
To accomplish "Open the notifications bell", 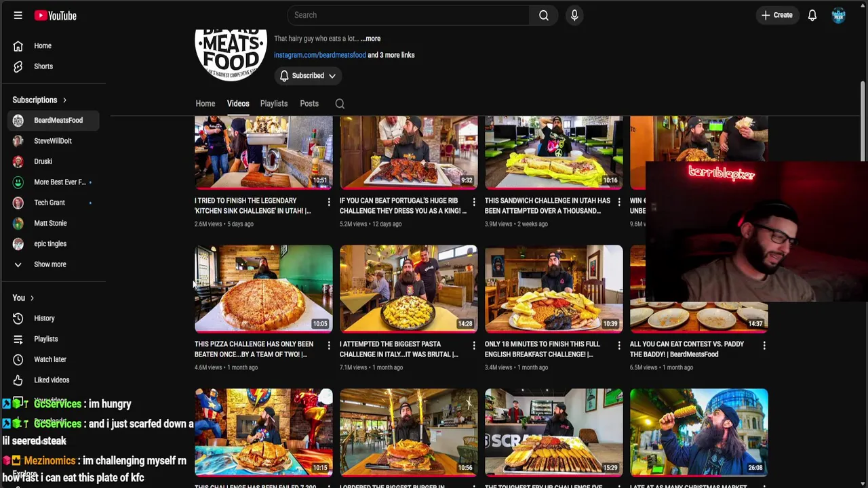I will click(812, 15).
